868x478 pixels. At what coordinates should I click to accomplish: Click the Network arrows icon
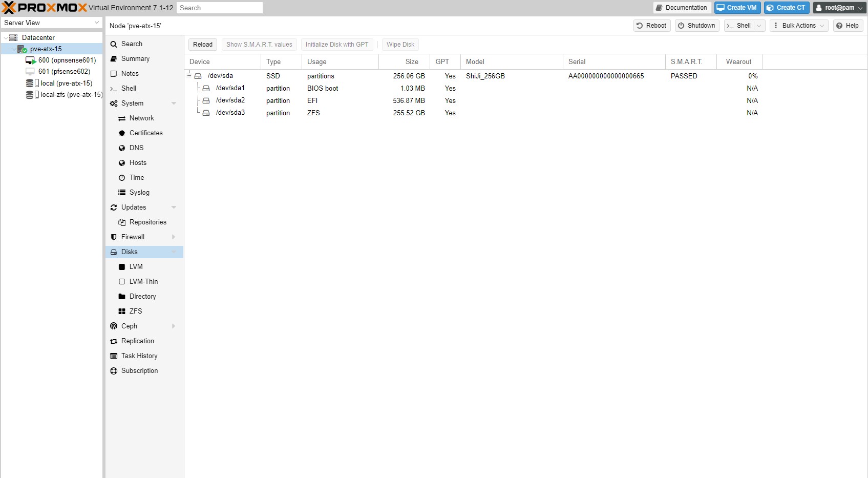pos(122,118)
